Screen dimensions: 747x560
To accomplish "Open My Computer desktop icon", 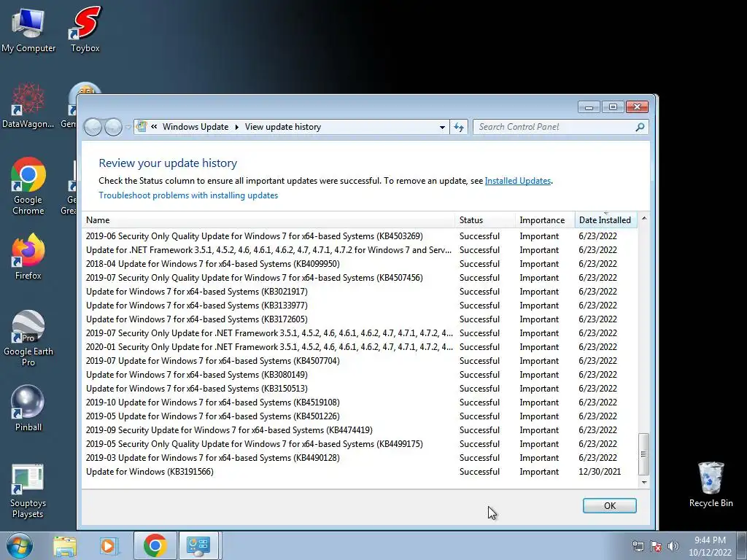I will pyautogui.click(x=28, y=29).
